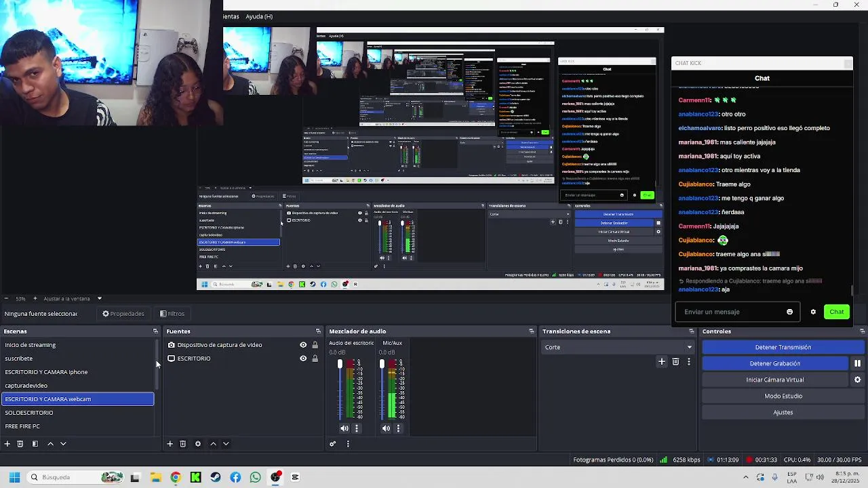
Task: Select ESCRITORIO Y CAMARA Iphone scene
Action: point(77,372)
